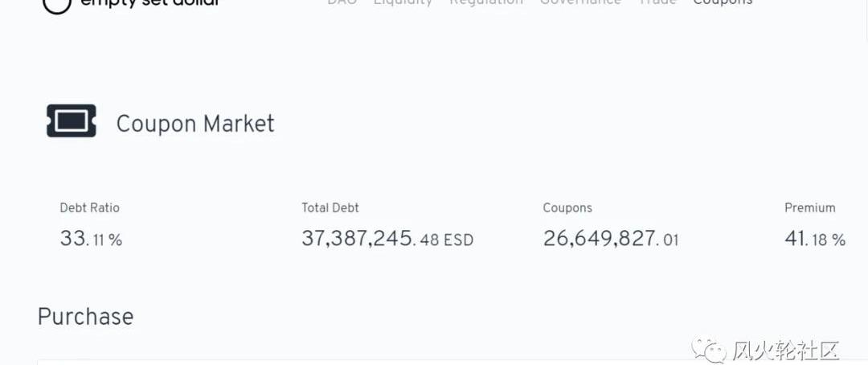Click the 'empty set dollar' brand name

pos(149,3)
